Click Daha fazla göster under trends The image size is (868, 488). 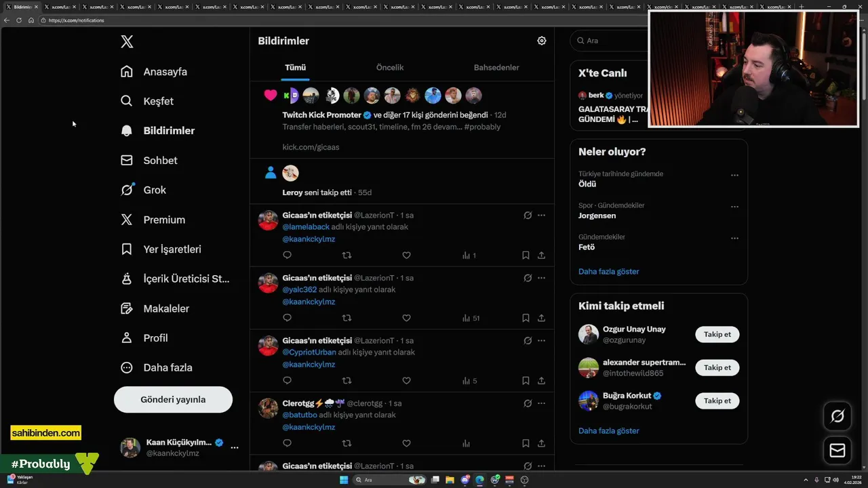point(608,271)
